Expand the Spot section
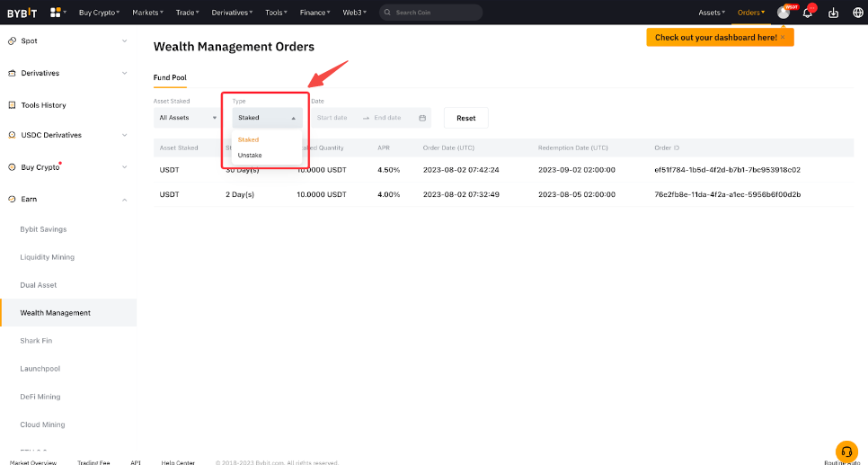 [x=125, y=41]
